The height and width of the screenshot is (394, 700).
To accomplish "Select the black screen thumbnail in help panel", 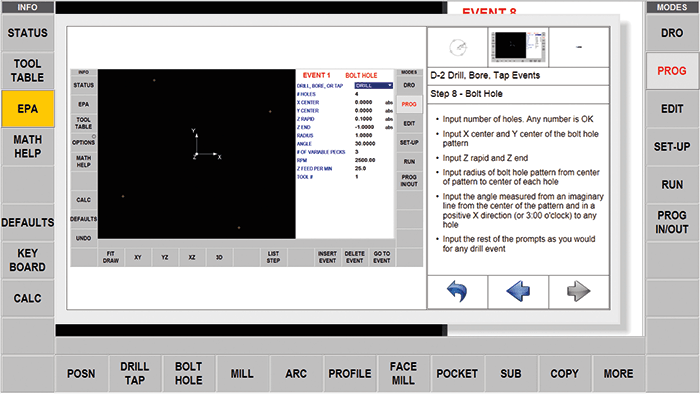I will 518,47.
